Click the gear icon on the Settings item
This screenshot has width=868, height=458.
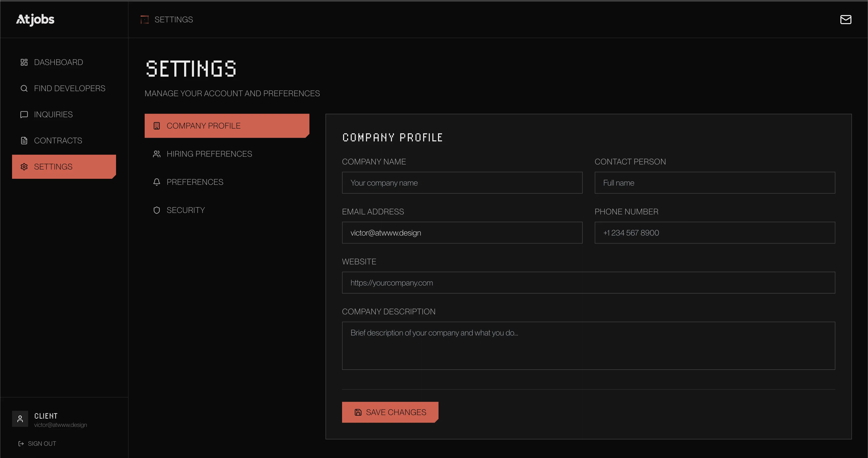(x=24, y=166)
